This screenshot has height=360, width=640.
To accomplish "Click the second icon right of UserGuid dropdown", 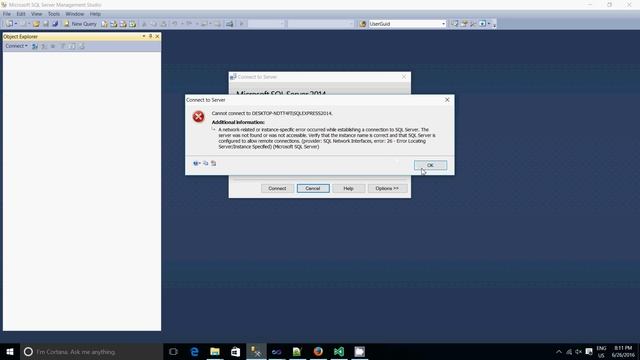I will click(x=464, y=24).
